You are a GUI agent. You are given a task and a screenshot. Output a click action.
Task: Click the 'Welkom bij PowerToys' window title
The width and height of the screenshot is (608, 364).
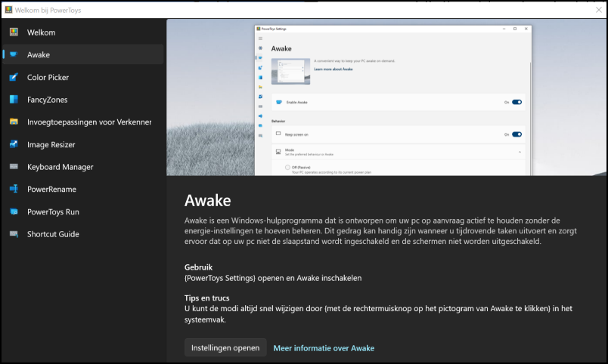[x=48, y=10]
